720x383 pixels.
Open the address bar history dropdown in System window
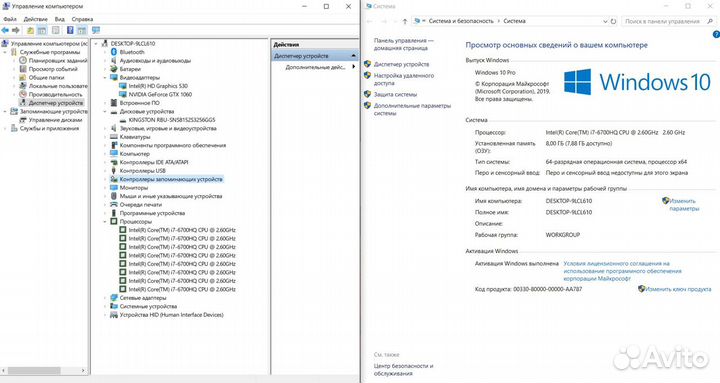pyautogui.click(x=605, y=21)
